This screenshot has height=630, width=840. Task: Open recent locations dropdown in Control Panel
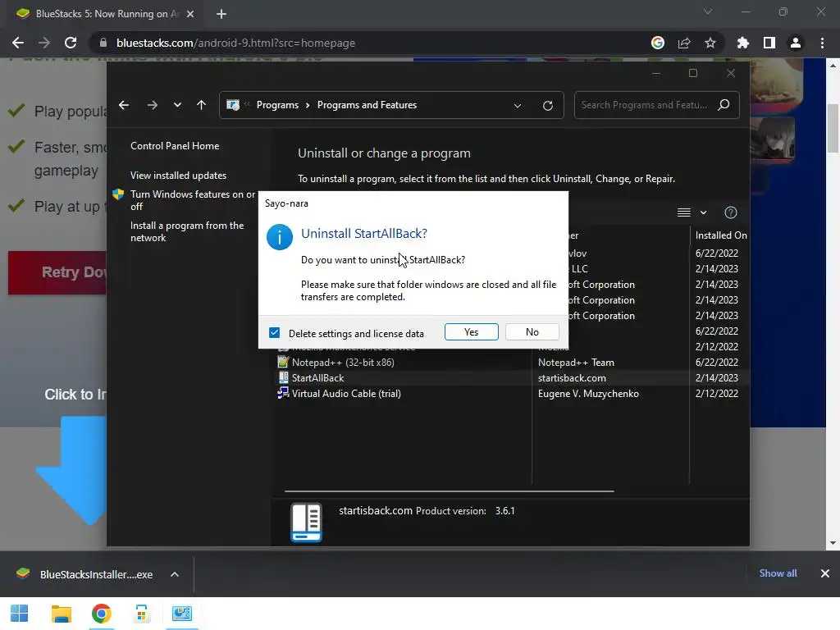click(x=177, y=105)
